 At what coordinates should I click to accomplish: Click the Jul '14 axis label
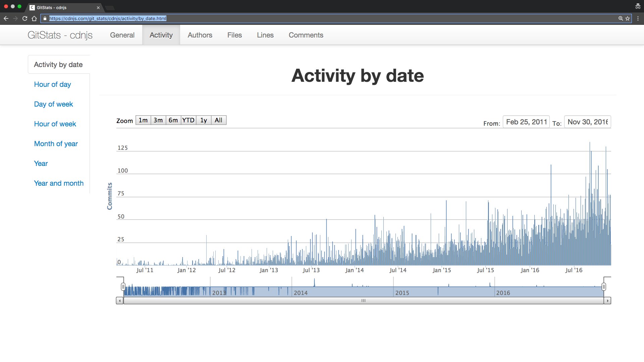[398, 270]
